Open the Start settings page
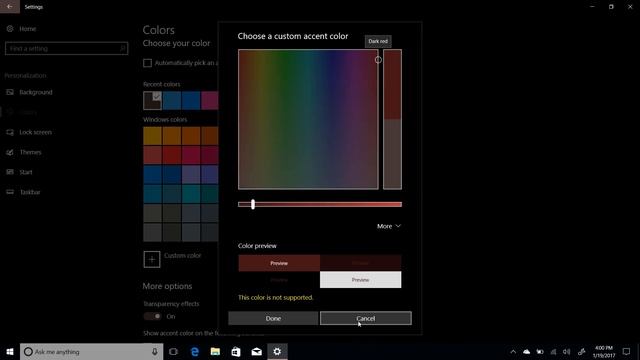This screenshot has height=360, width=640. [x=26, y=172]
